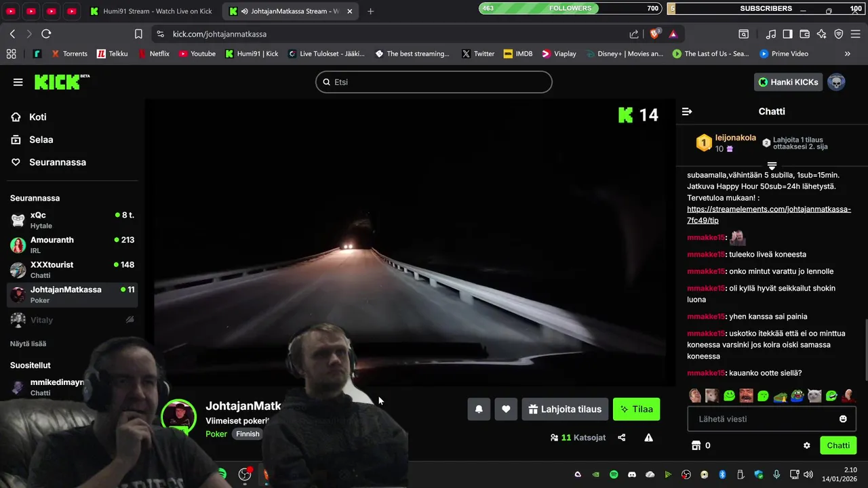Image resolution: width=868 pixels, height=488 pixels.
Task: Open Brave Wallet icon
Action: pos(804,34)
